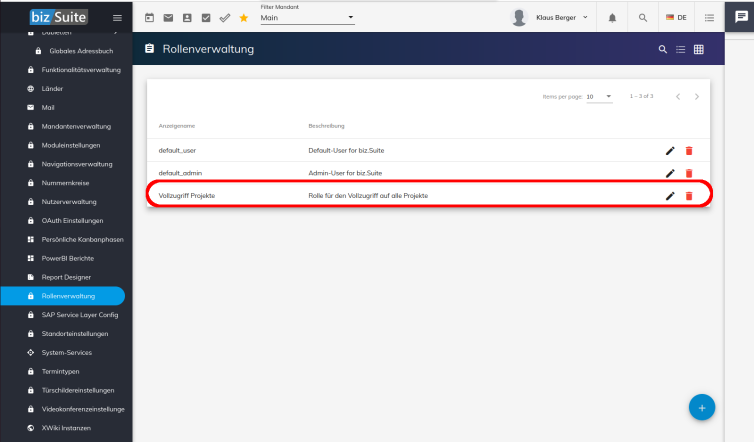Open the contacts icon in top toolbar
Viewport: 754px width, 442px height.
(x=187, y=18)
